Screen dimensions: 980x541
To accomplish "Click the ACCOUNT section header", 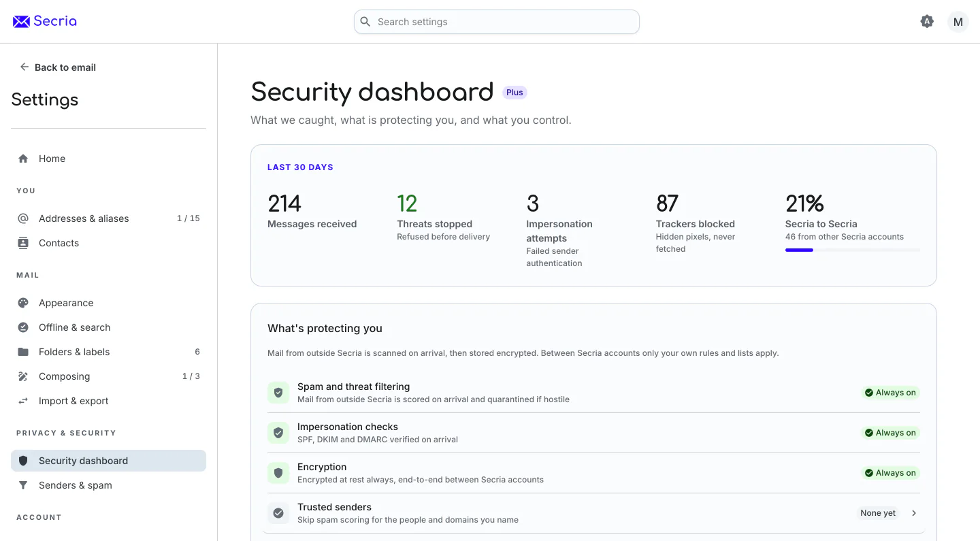I will click(39, 517).
